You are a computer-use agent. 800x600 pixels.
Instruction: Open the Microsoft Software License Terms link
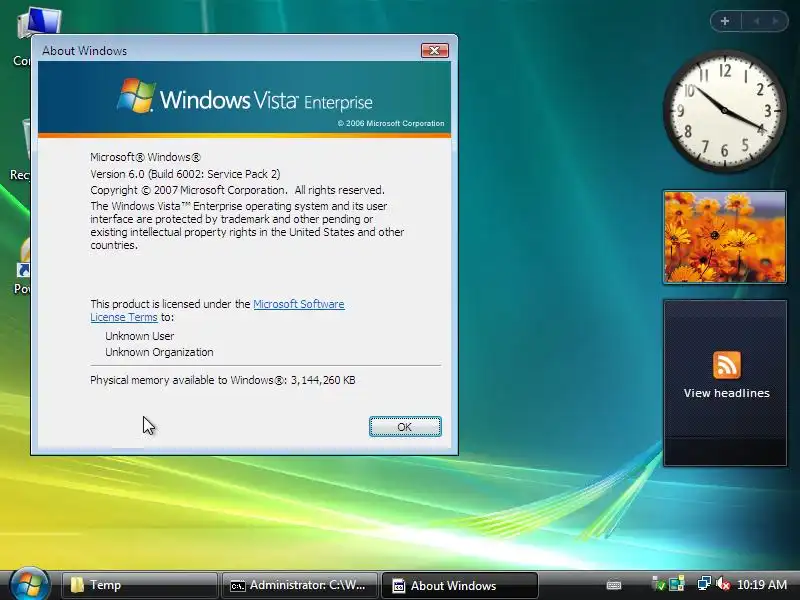298,304
